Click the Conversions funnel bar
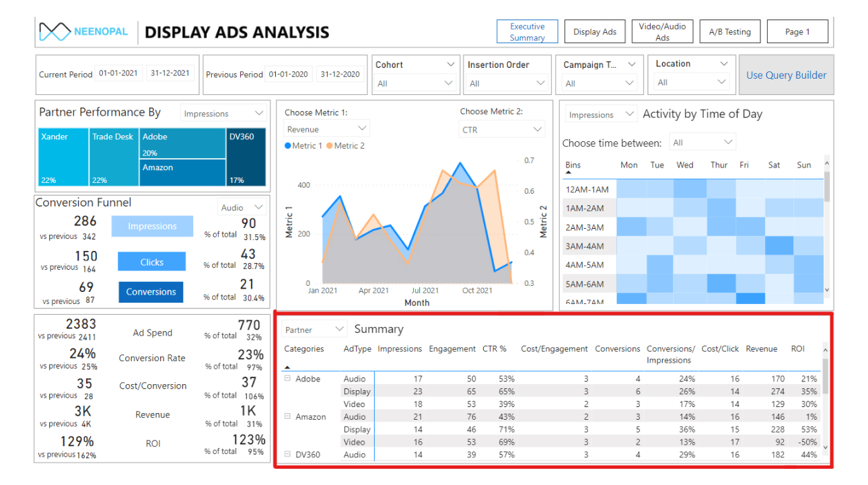Viewport: 868px width, 485px height. click(151, 292)
